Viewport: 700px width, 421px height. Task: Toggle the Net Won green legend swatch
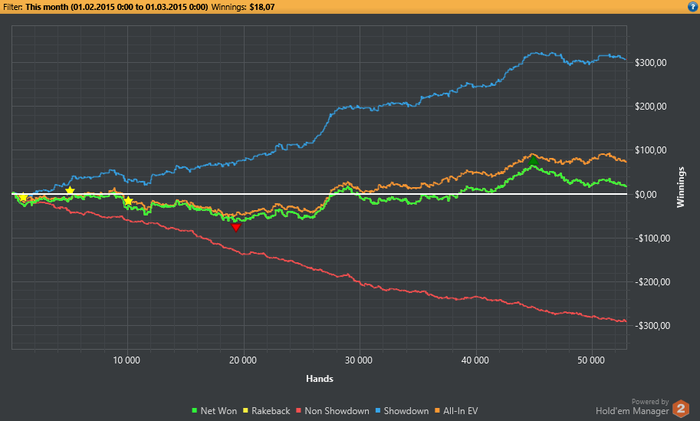(195, 411)
